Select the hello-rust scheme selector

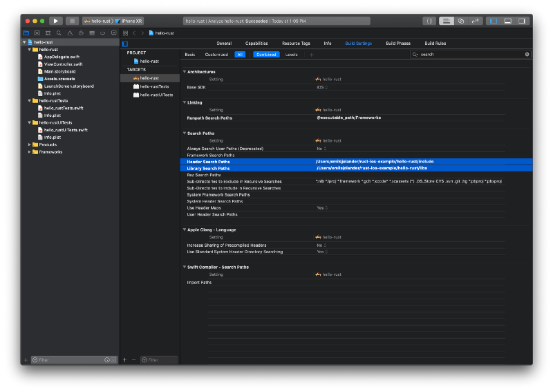coord(97,21)
